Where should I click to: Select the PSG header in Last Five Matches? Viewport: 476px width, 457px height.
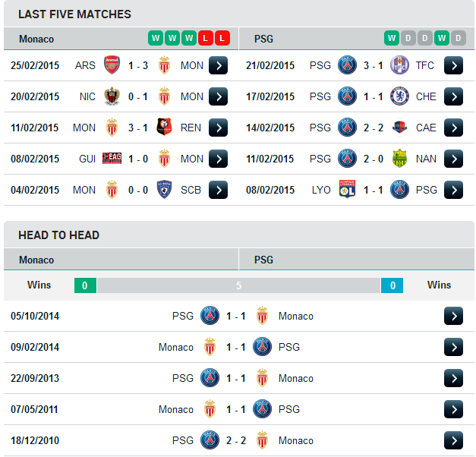pos(263,39)
